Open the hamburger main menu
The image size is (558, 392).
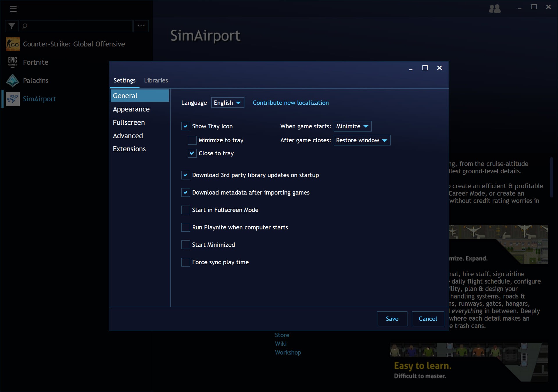point(13,9)
